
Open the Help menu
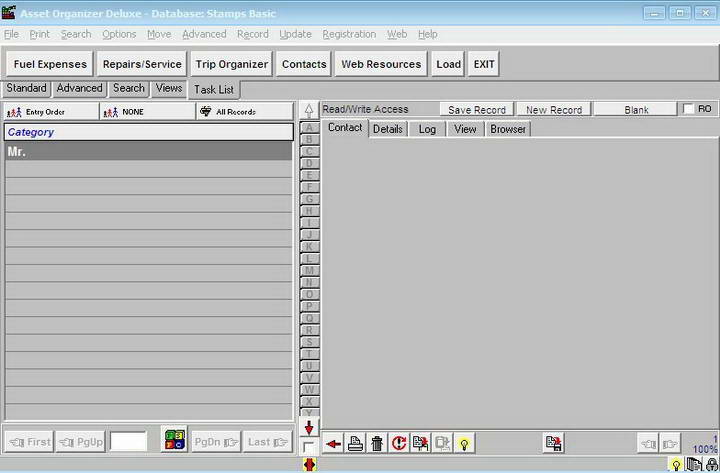(x=428, y=34)
